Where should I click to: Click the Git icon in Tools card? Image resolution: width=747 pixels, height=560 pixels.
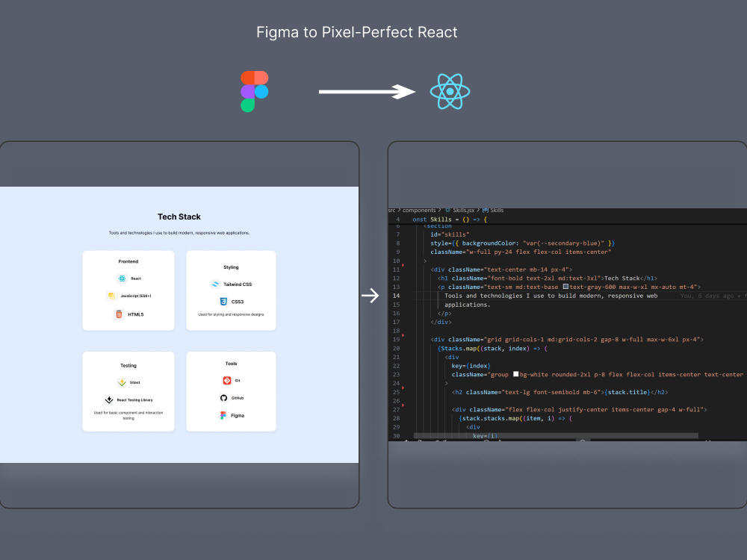point(227,381)
